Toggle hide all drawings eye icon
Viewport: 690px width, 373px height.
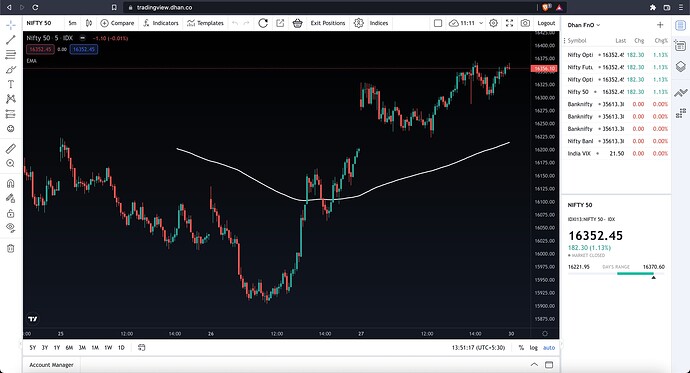(x=11, y=228)
